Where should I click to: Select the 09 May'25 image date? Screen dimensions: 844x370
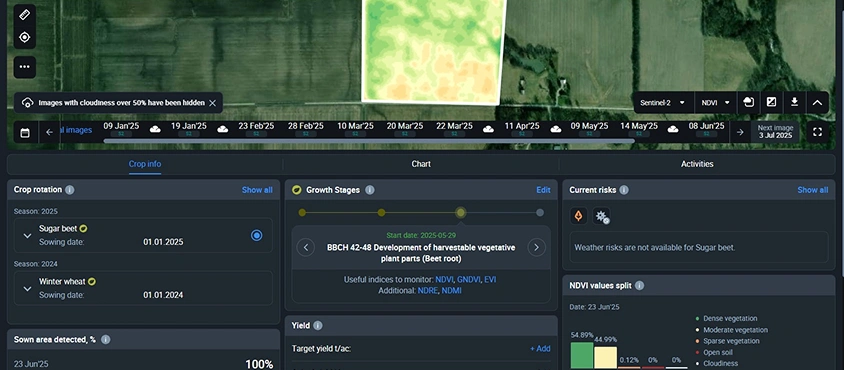pos(589,129)
